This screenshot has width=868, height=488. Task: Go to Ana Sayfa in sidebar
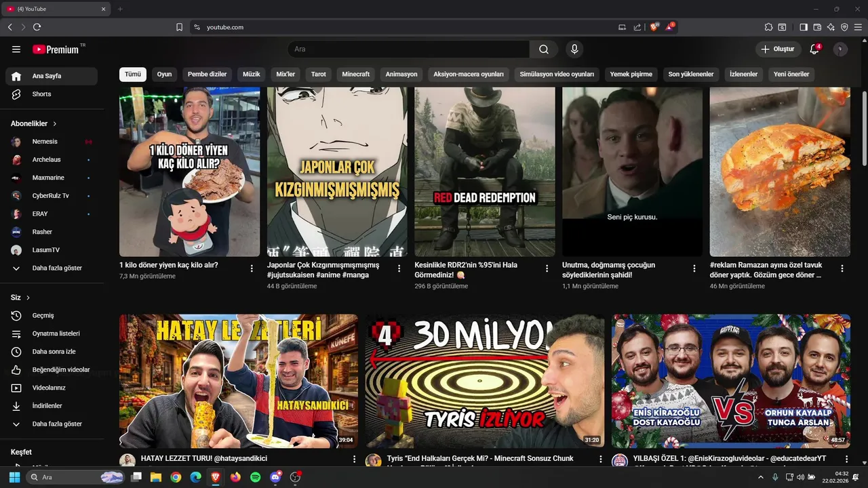[52, 76]
